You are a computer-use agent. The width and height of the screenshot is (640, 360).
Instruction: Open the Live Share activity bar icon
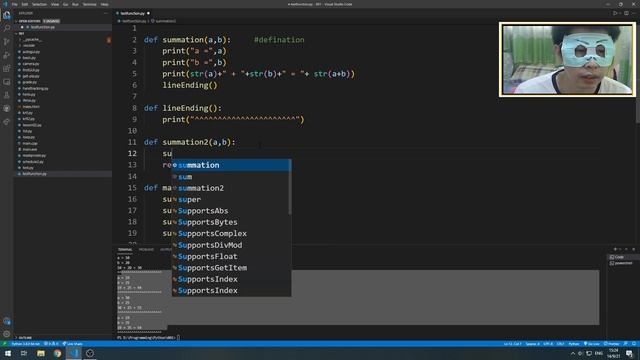[7, 122]
